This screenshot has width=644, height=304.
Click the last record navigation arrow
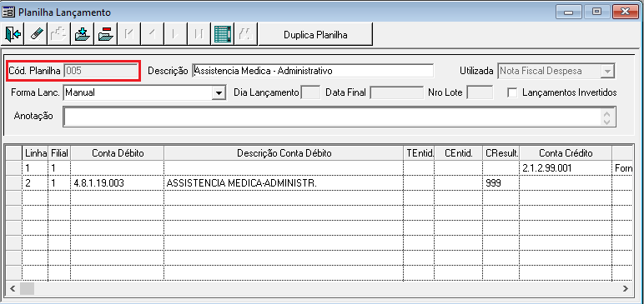pyautogui.click(x=199, y=34)
